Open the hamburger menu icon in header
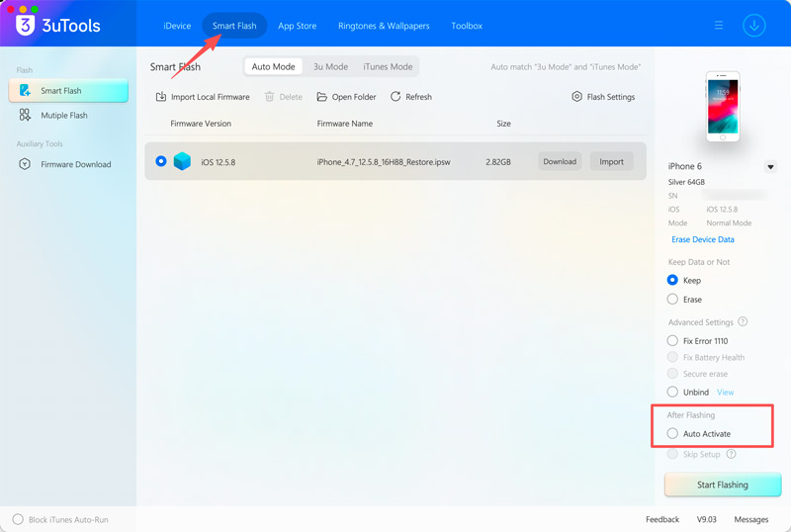The image size is (791, 532). pos(719,26)
